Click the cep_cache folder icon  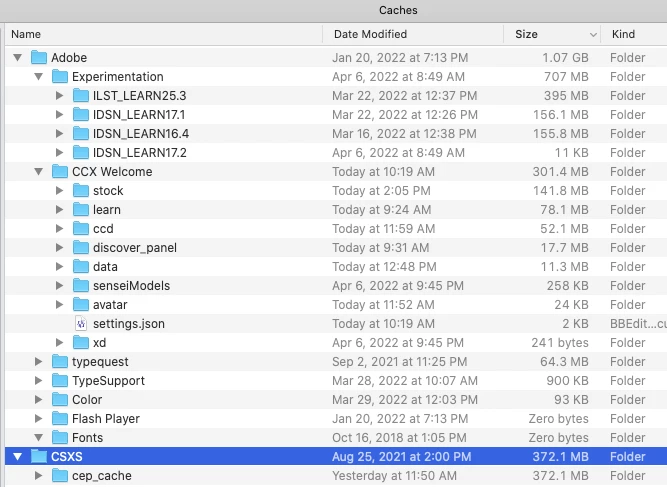click(60, 476)
